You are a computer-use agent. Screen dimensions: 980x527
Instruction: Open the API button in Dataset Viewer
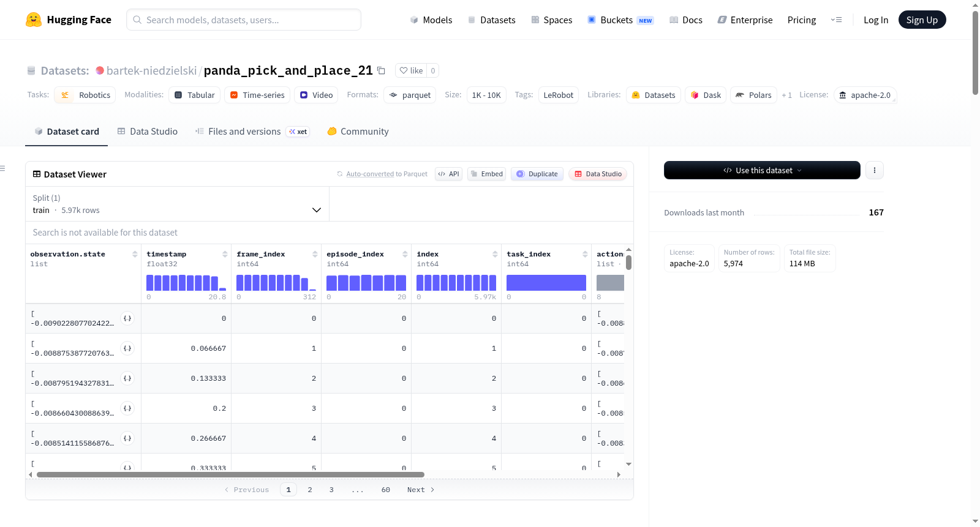448,174
